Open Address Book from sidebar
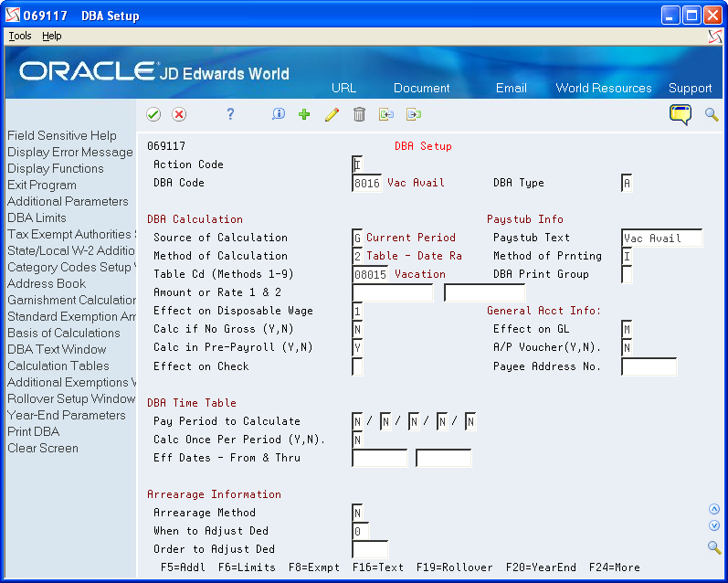Viewport: 728px width, 583px height. 47,283
